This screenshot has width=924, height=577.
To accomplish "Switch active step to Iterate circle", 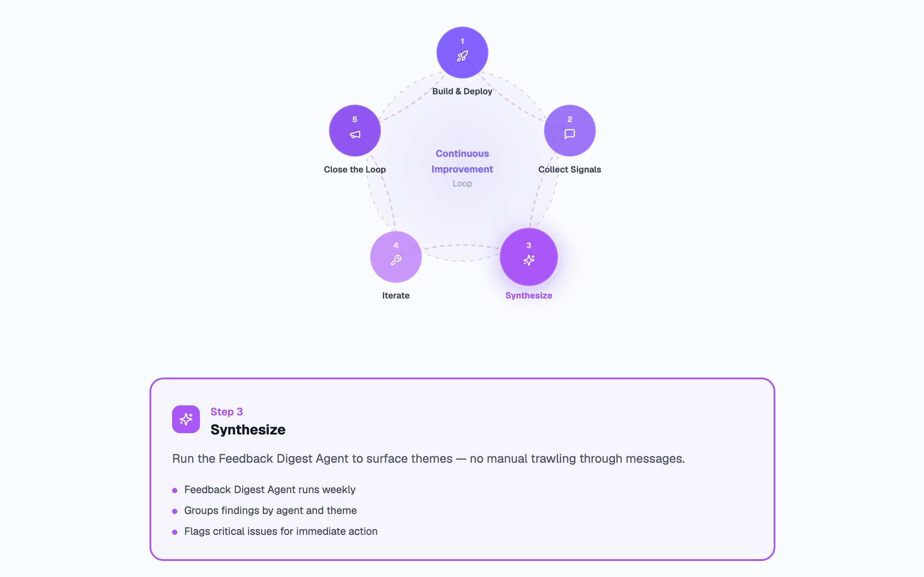I will [x=396, y=257].
